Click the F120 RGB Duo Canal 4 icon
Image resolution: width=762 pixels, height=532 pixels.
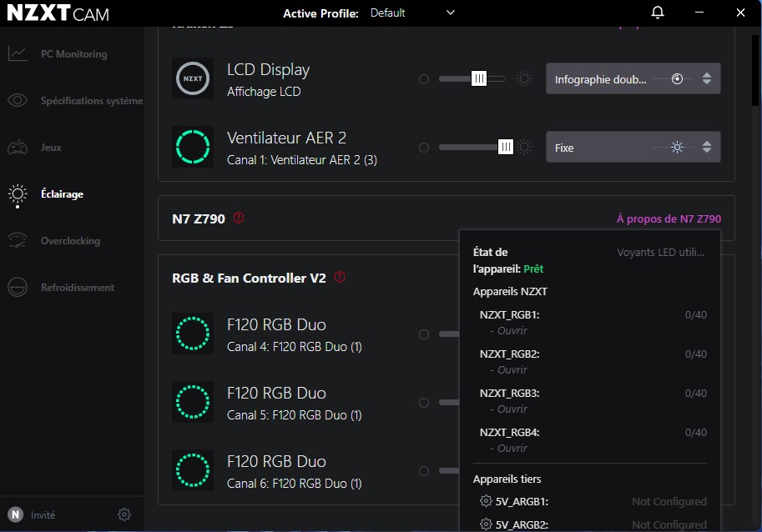(x=193, y=334)
